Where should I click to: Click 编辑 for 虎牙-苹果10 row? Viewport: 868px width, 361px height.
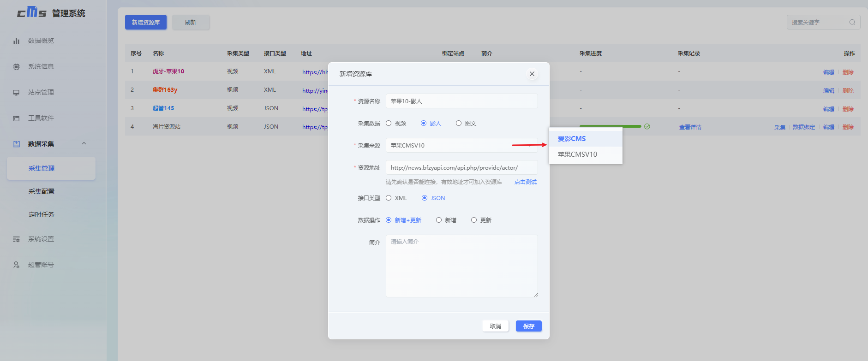[x=829, y=72]
